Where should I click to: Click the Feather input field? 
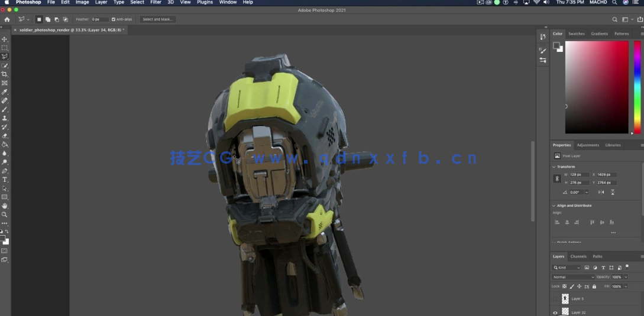99,19
